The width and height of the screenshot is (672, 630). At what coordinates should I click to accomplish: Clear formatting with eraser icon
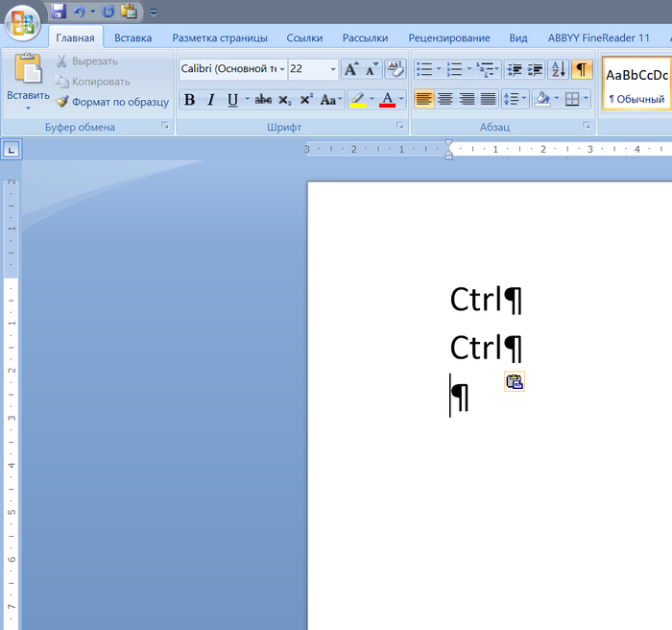pos(396,69)
